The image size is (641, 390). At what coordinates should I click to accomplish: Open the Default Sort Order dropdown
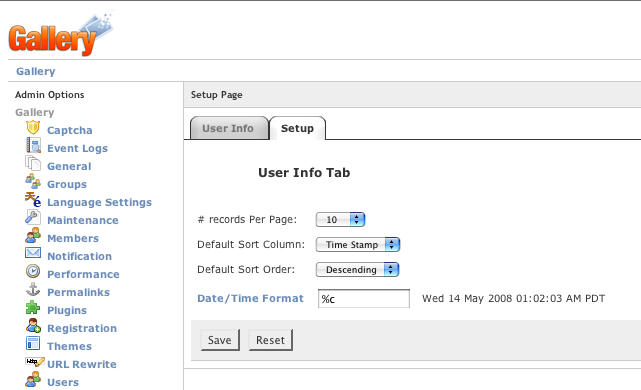tap(357, 269)
